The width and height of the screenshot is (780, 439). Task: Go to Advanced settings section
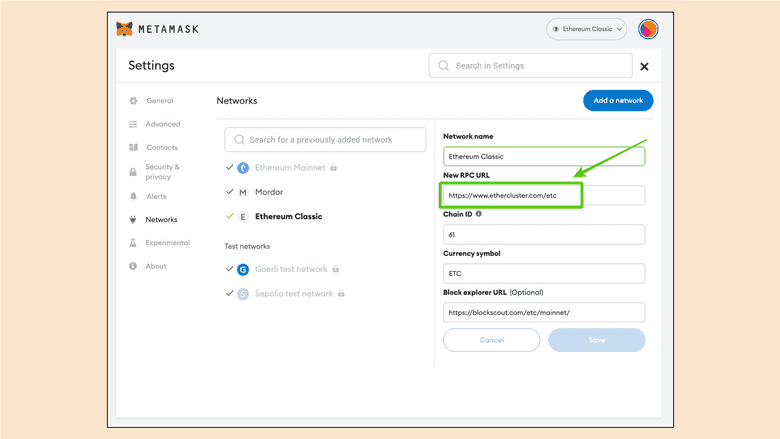pyautogui.click(x=162, y=125)
